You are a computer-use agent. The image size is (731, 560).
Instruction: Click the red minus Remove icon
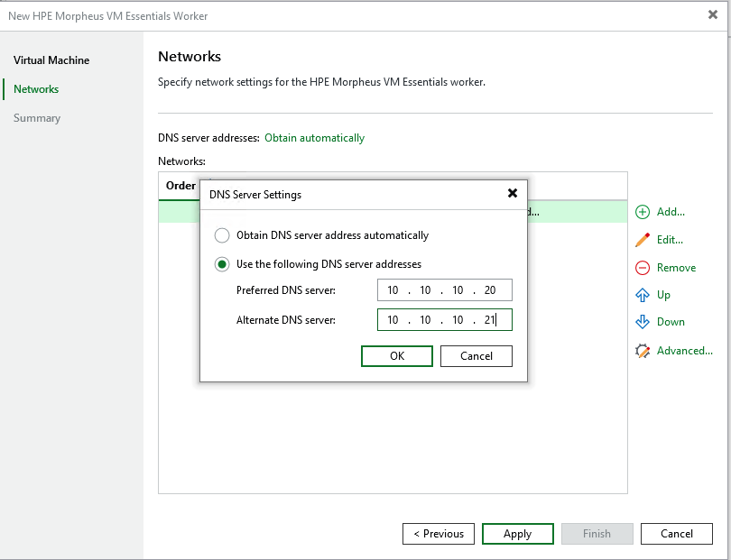[643, 268]
